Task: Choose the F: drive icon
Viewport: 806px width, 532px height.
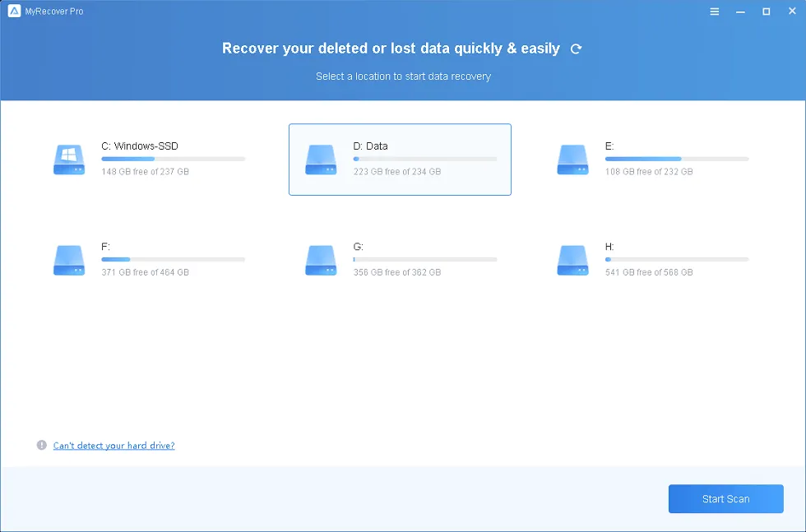Action: point(69,260)
